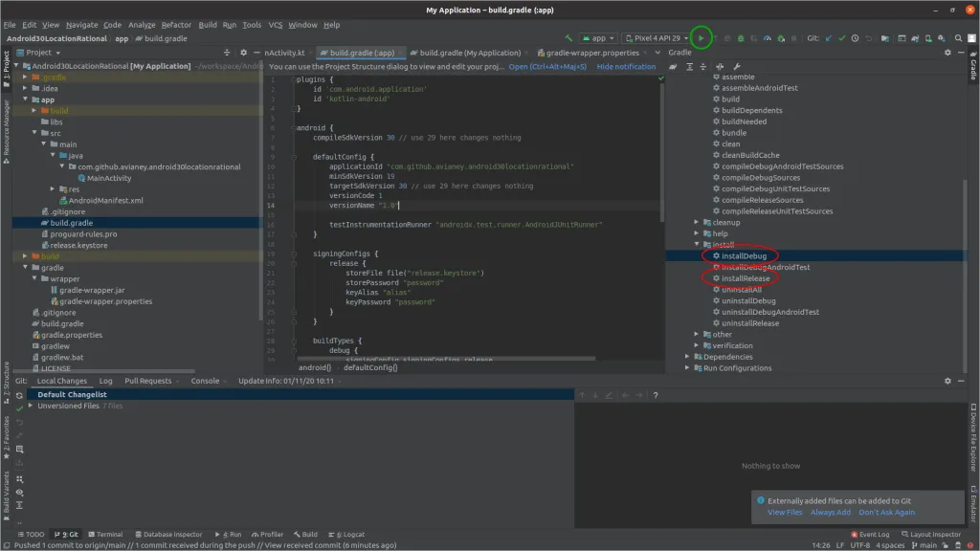Screen dimensions: 980x551
Task: Expand Run Configurations in Gradle panel
Action: click(687, 367)
